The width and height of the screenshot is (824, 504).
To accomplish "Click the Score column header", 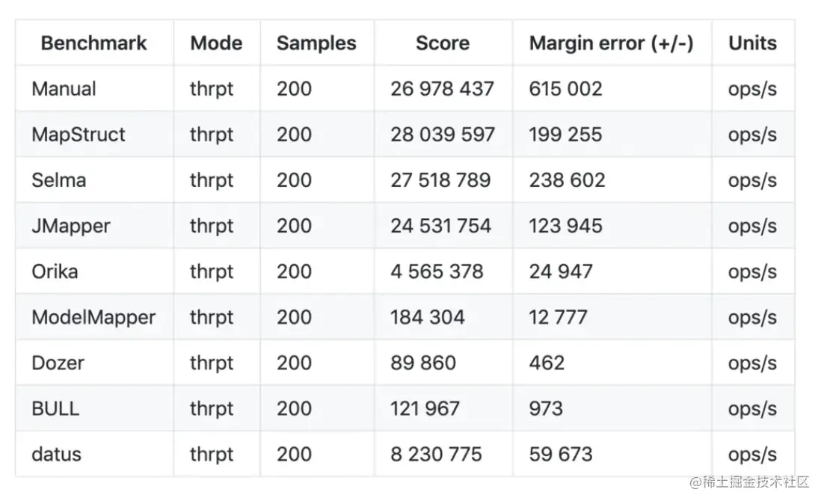I will click(442, 43).
